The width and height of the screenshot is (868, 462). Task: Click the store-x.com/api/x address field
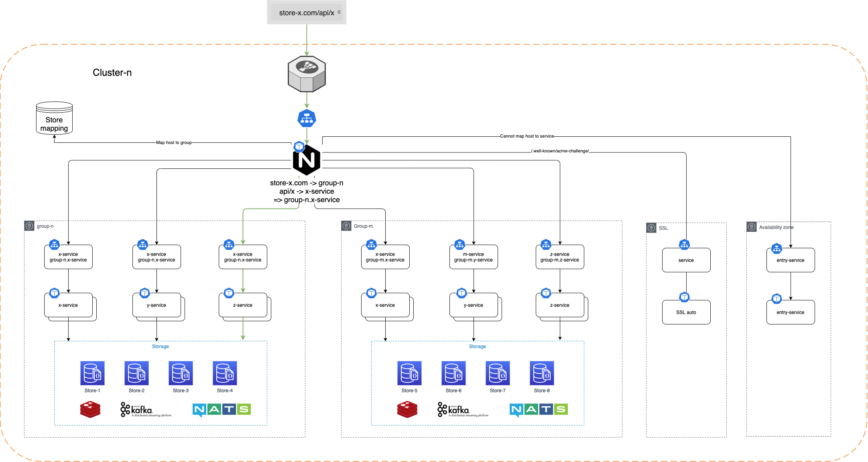coord(307,13)
